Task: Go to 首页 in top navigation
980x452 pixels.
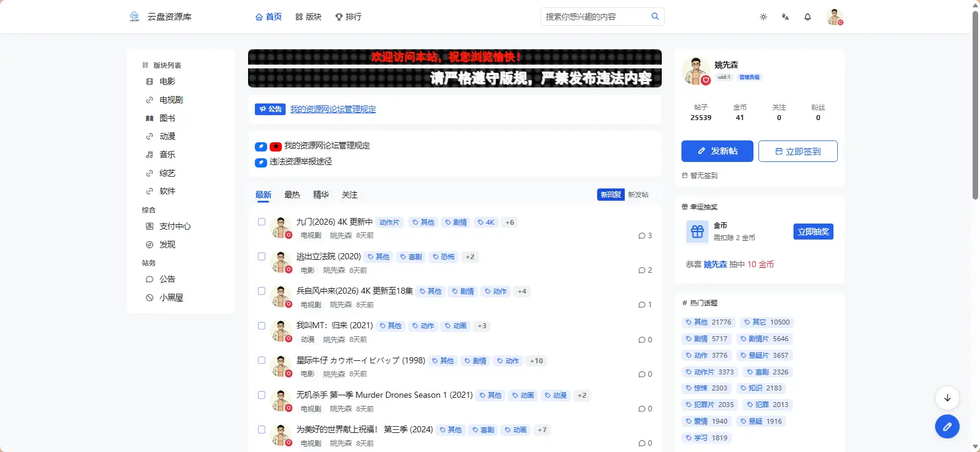Action: point(268,17)
